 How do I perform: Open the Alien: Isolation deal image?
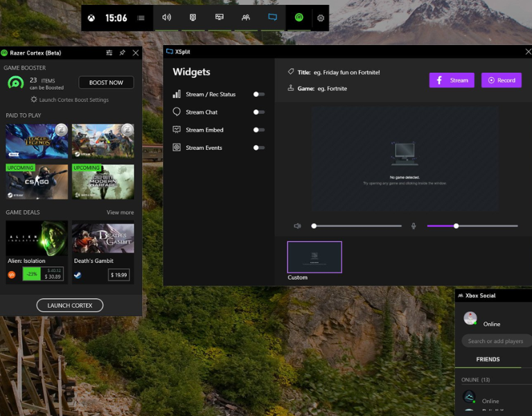tap(37, 238)
